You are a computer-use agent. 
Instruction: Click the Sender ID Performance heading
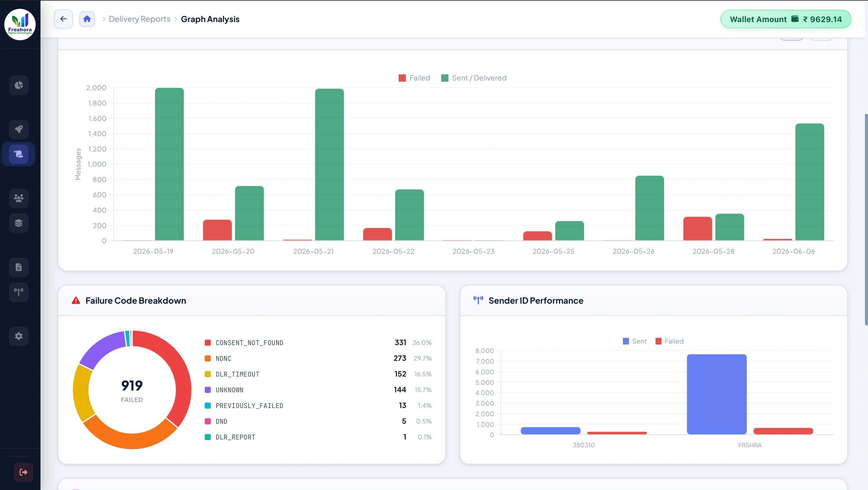click(x=536, y=301)
